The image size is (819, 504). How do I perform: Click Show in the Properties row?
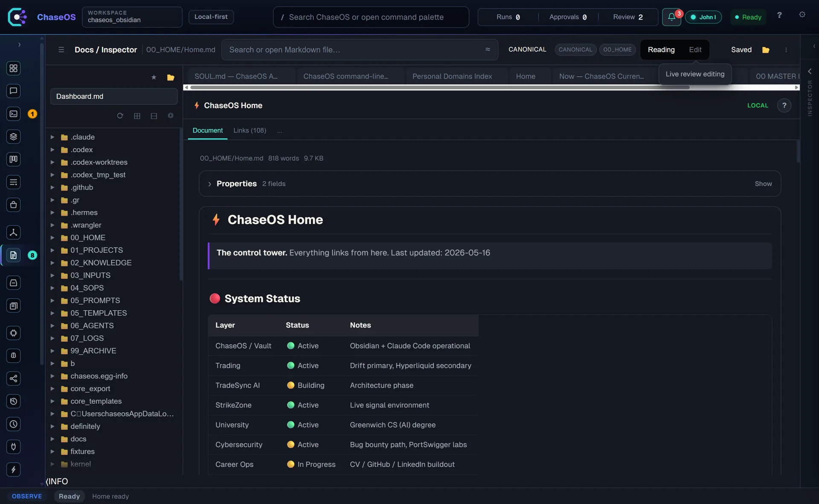click(x=763, y=184)
